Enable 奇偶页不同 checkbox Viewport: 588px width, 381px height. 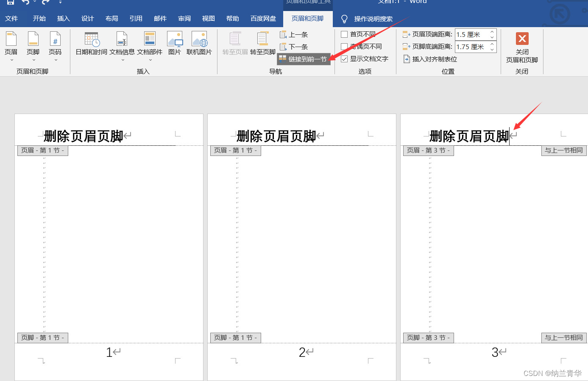point(344,47)
